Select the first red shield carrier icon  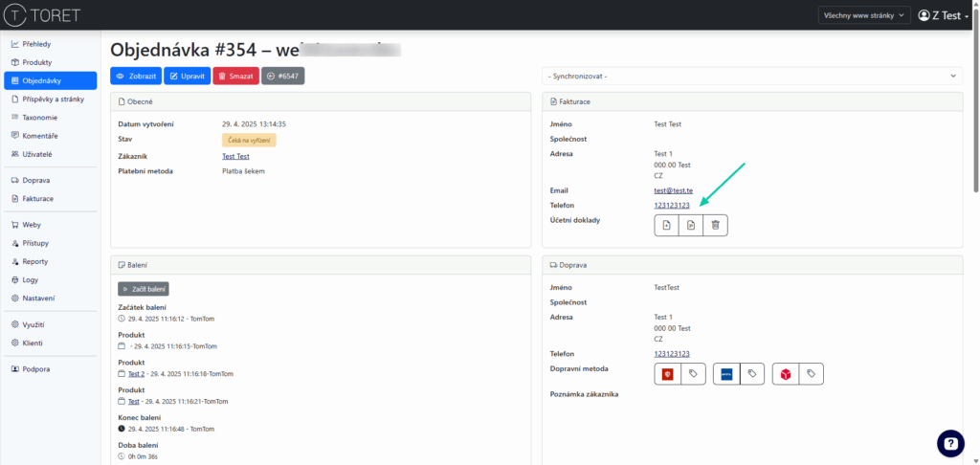[667, 374]
